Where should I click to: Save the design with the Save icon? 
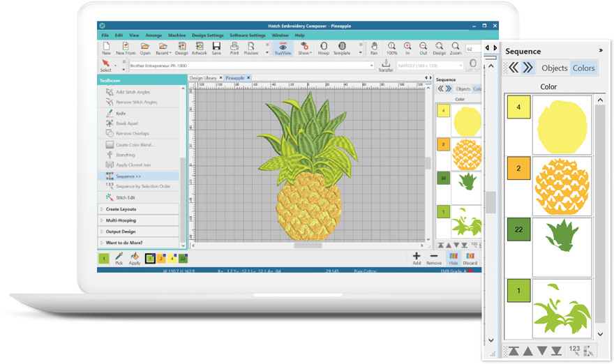(216, 49)
